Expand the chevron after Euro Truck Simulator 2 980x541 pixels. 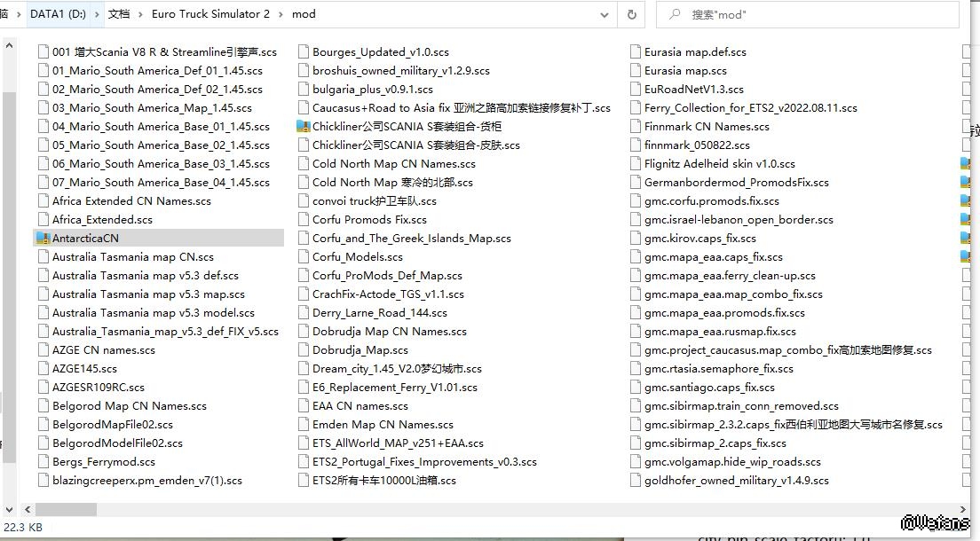click(280, 14)
